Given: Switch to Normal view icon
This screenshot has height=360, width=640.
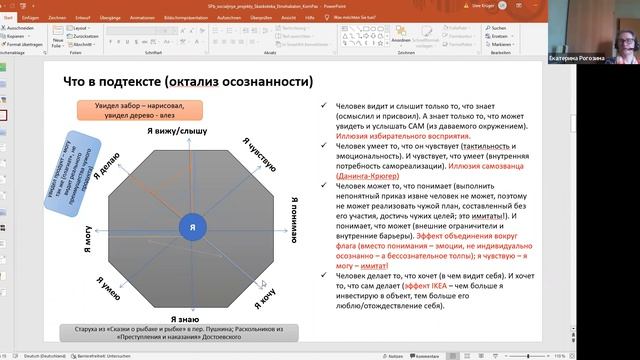Looking at the screenshot, I should pos(452,356).
